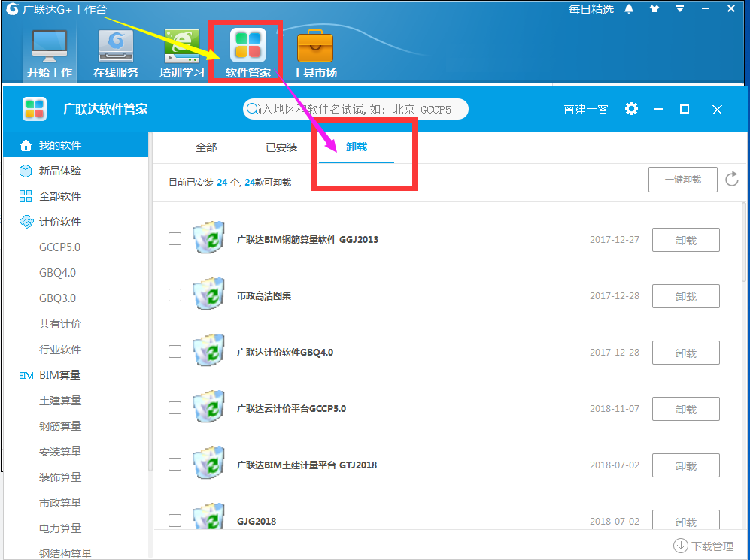750x560 pixels.
Task: Click recycle bin icon for GBQ4.0
Action: 208,350
